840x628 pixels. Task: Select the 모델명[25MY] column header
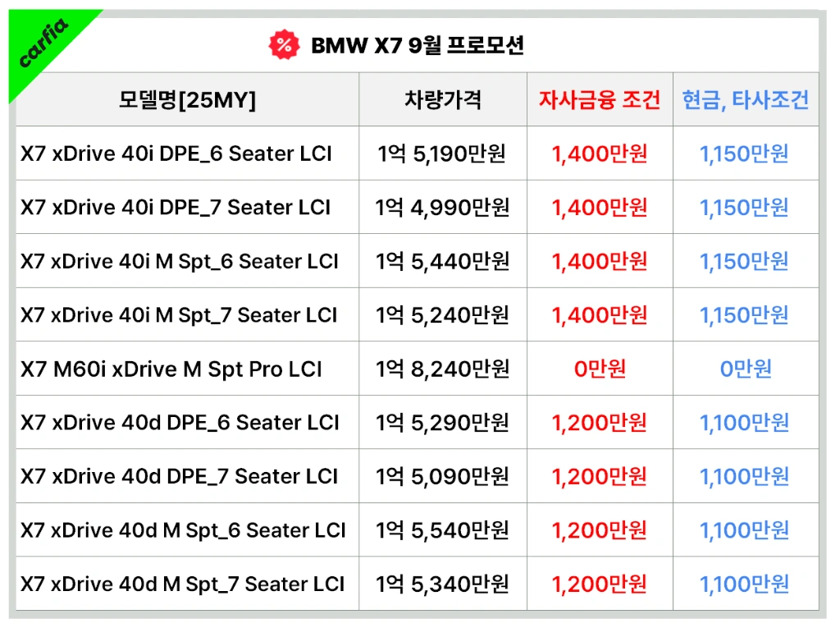(187, 100)
